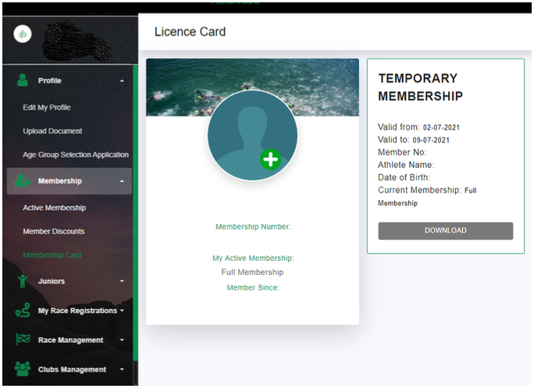Viewport: 534px width, 392px height.
Task: Click the Membership card icon in sidebar
Action: coord(23,181)
